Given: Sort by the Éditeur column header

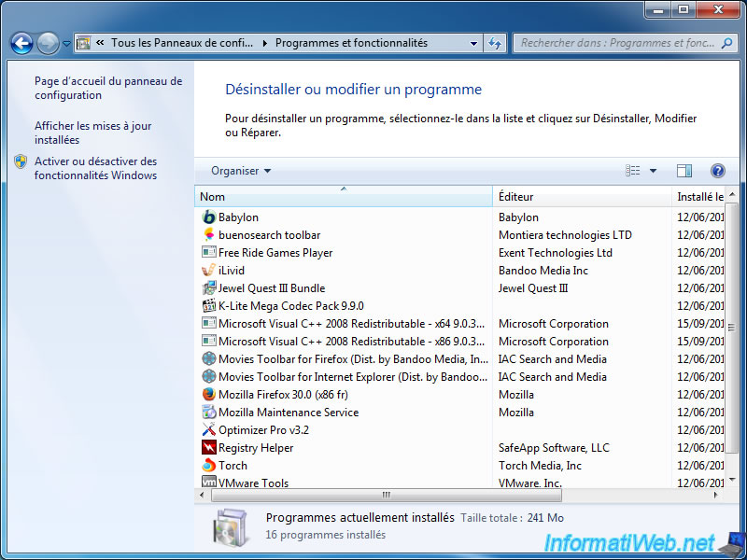Looking at the screenshot, I should click(x=582, y=197).
